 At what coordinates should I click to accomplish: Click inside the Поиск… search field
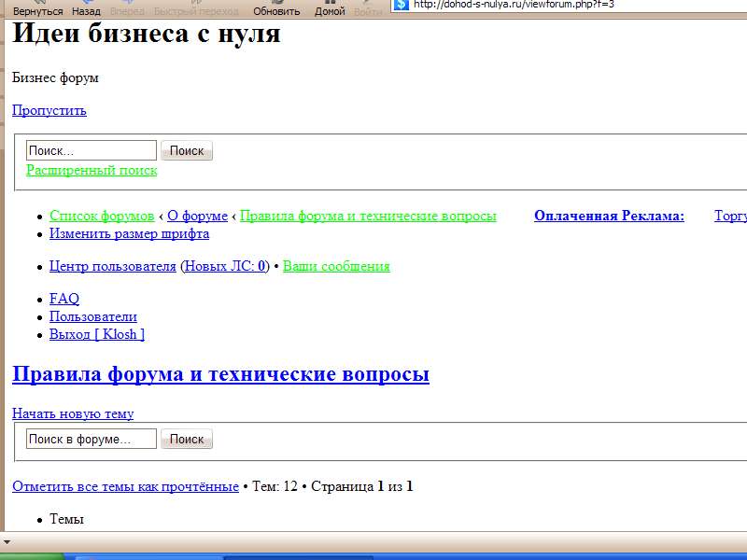point(91,149)
